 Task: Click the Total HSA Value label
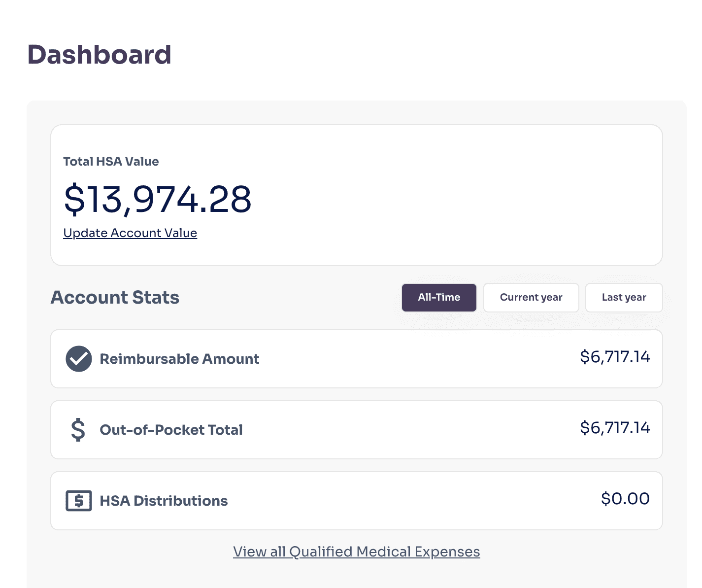point(111,162)
